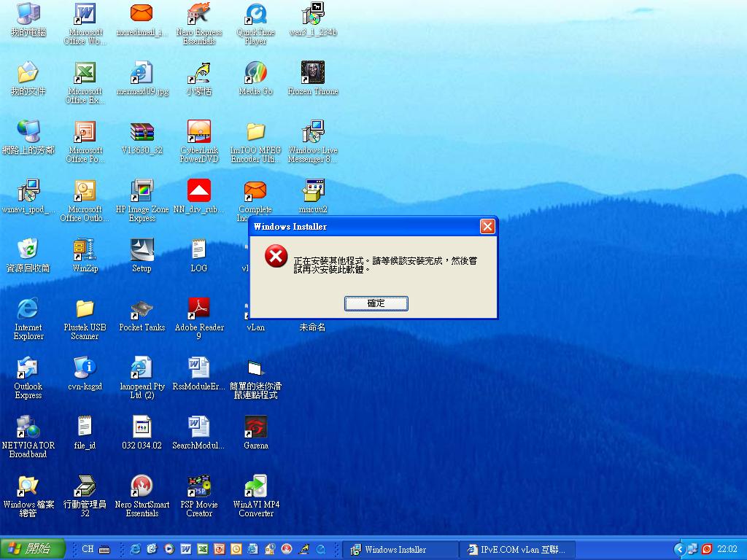Select the Garena shortcut icon
This screenshot has height=560, width=747.
pos(256,434)
